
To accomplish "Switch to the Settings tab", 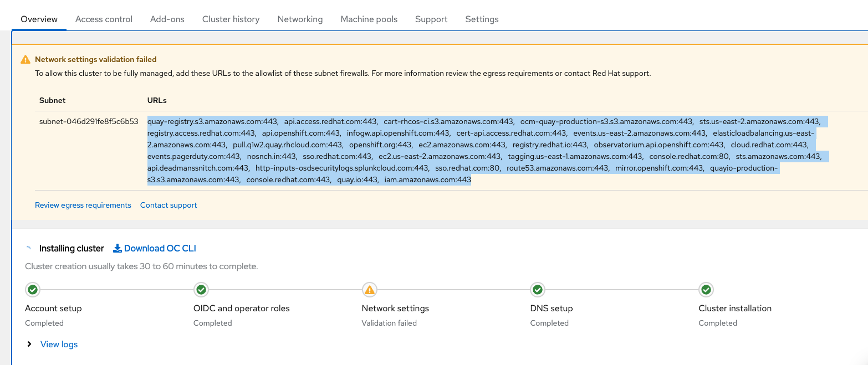I will click(x=482, y=19).
